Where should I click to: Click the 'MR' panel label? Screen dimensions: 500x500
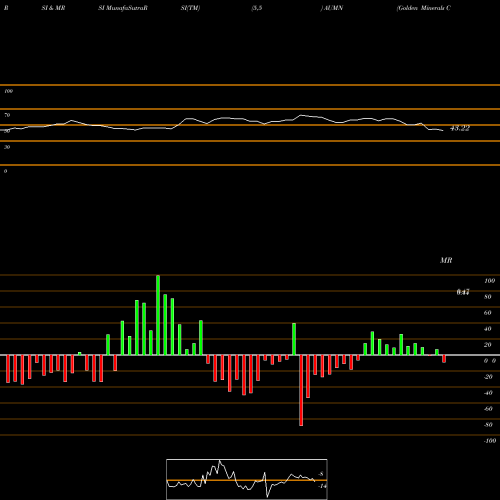[446, 260]
